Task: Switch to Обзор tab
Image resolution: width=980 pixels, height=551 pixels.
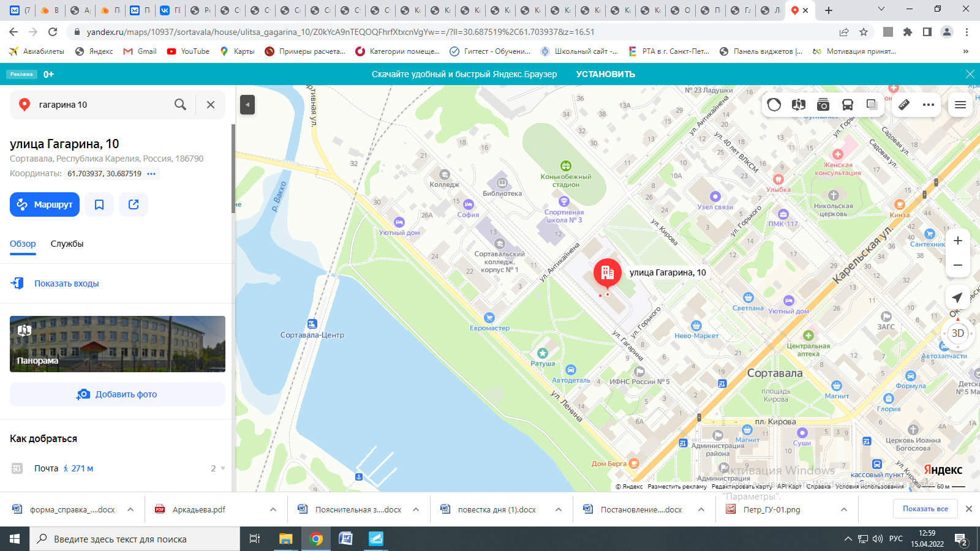Action: [23, 244]
